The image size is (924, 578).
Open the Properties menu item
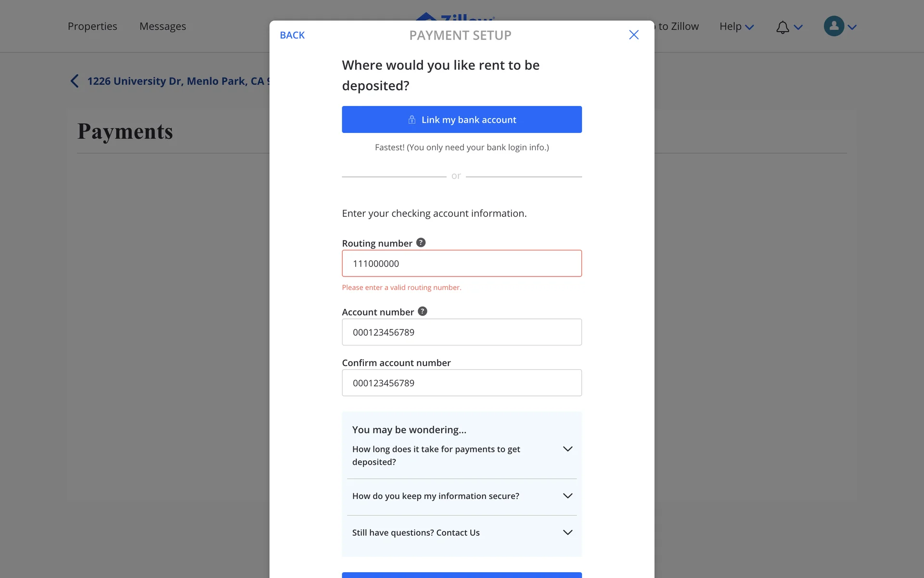(x=92, y=26)
